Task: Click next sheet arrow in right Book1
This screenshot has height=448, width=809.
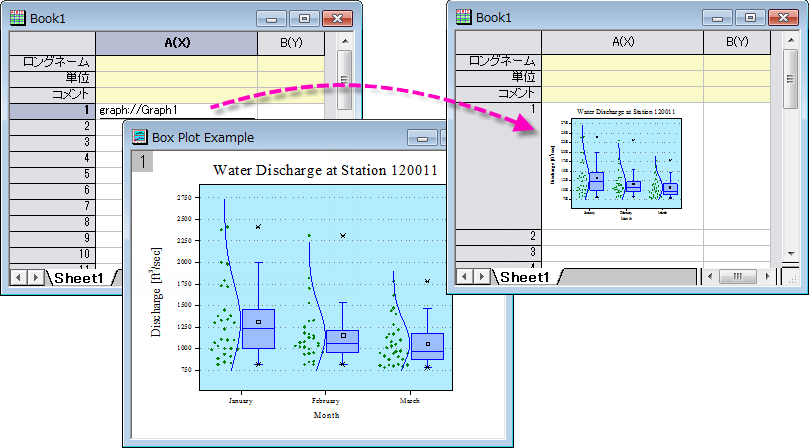Action: 481,277
